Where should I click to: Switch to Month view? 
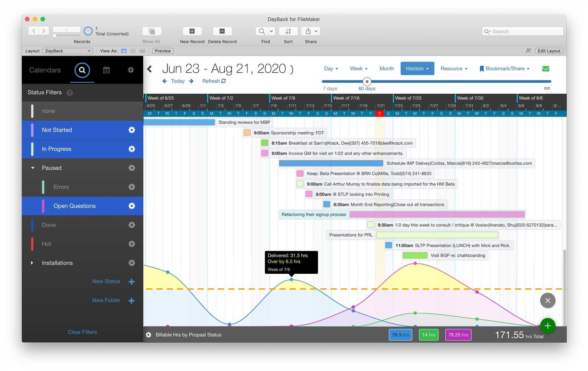tap(387, 69)
